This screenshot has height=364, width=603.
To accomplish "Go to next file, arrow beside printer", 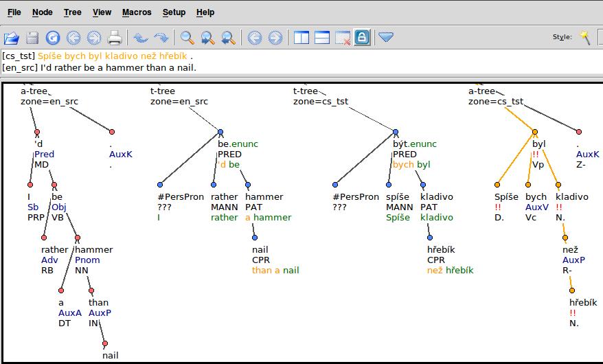I will (94, 38).
